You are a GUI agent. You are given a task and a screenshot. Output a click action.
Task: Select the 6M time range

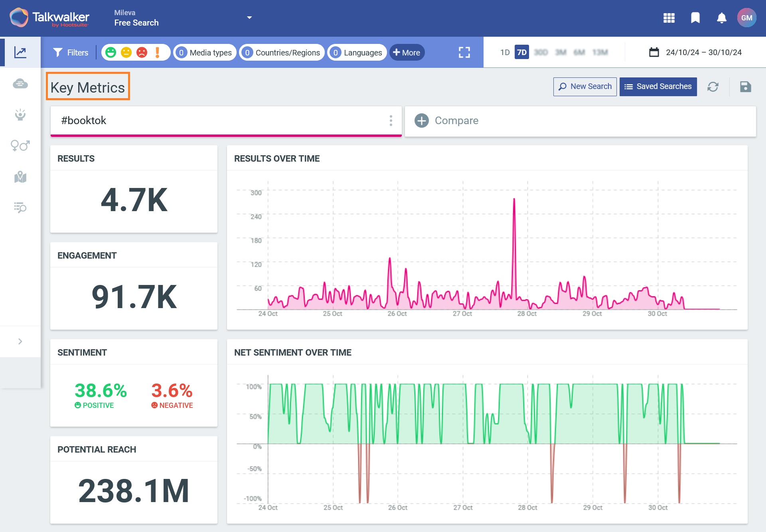coord(579,52)
